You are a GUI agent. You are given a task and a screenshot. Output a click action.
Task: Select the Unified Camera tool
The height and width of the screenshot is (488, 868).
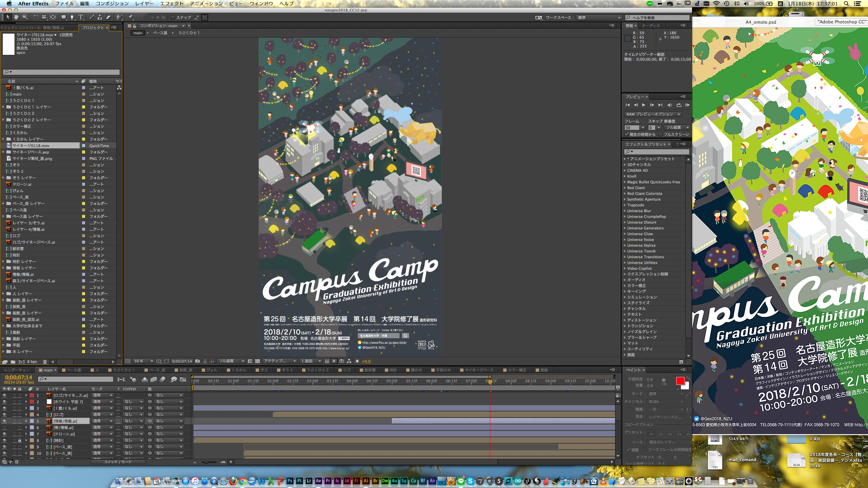click(44, 17)
